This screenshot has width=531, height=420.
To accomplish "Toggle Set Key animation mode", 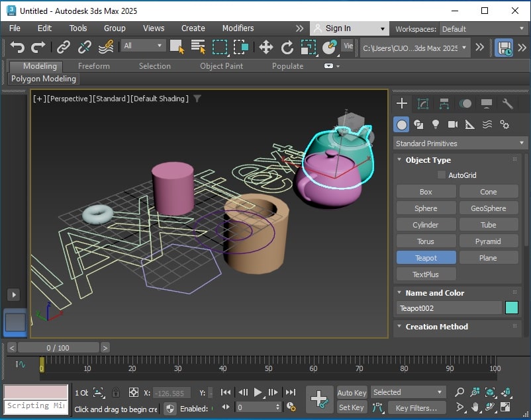I will tap(352, 407).
